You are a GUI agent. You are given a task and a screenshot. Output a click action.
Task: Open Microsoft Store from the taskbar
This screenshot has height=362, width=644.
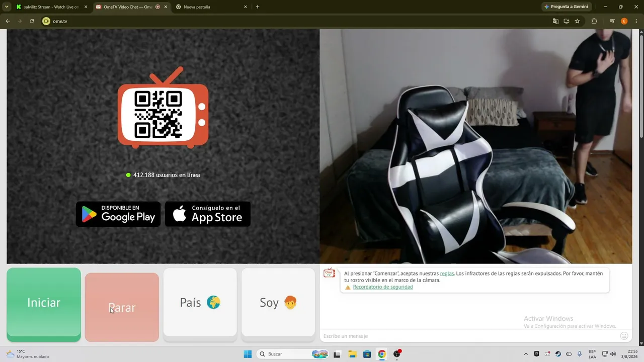pyautogui.click(x=367, y=354)
